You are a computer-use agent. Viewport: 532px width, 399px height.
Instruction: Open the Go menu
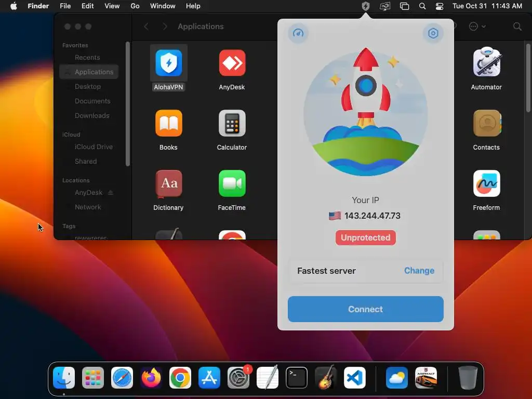(x=135, y=6)
